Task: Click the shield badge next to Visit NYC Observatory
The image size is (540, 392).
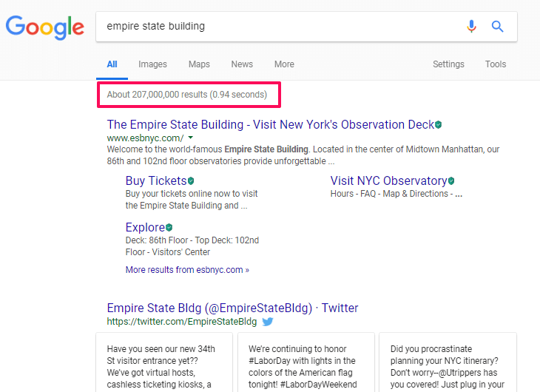Action: point(451,181)
